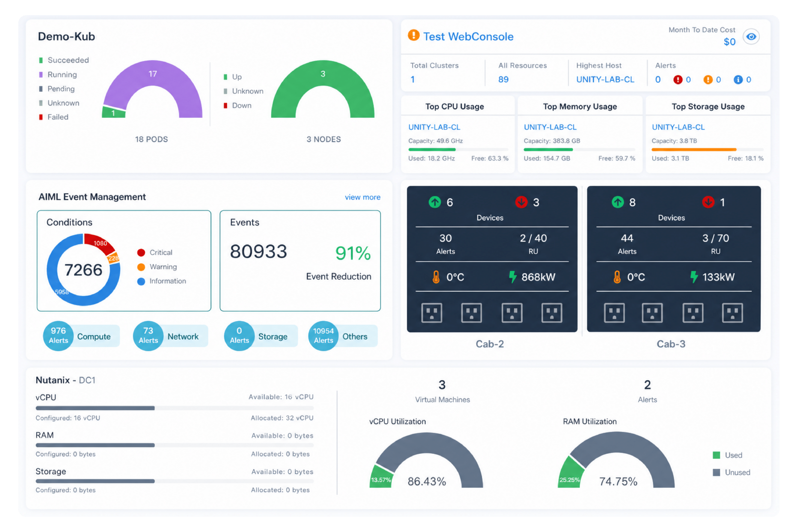Toggle the eye icon beside Month To Date Cost
Image resolution: width=798 pixels, height=532 pixels.
[751, 37]
